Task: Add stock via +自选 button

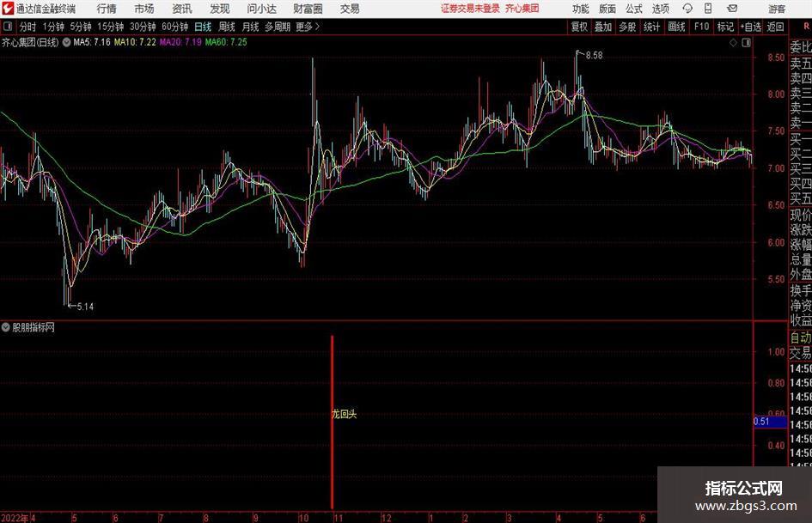Action: click(x=750, y=27)
